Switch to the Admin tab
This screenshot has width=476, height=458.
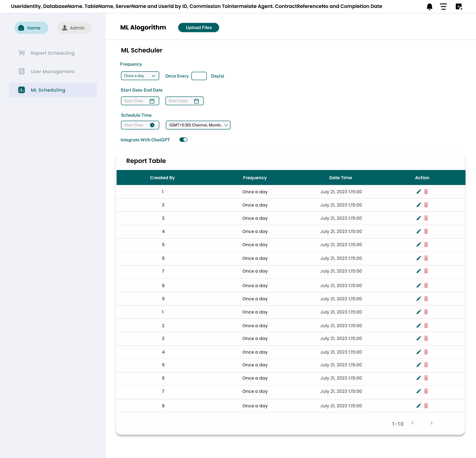(74, 28)
